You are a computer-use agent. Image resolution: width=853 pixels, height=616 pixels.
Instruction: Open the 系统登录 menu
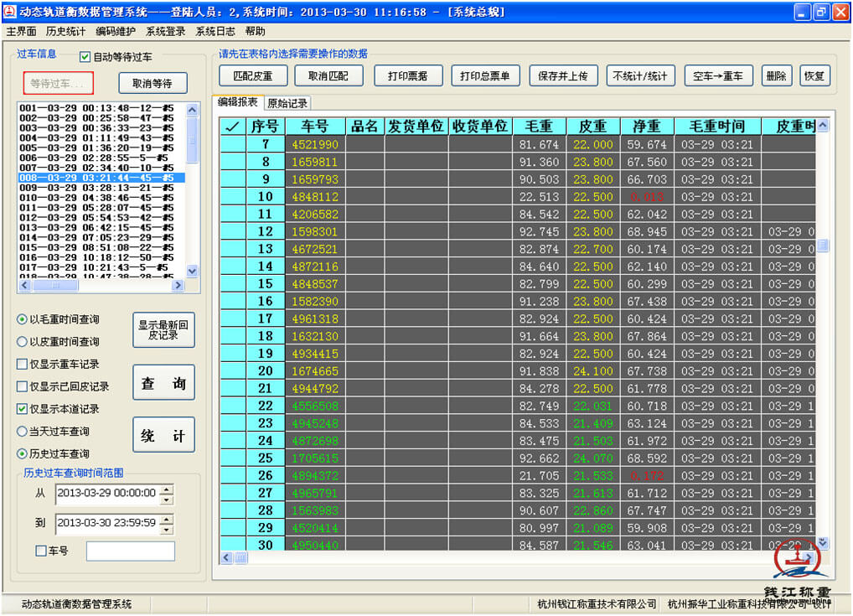165,32
